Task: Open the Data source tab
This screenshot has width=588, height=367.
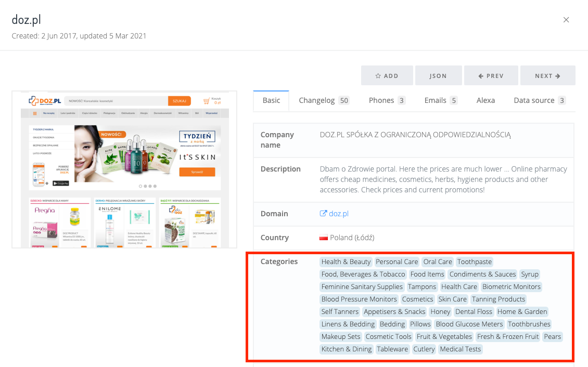Action: [x=539, y=100]
